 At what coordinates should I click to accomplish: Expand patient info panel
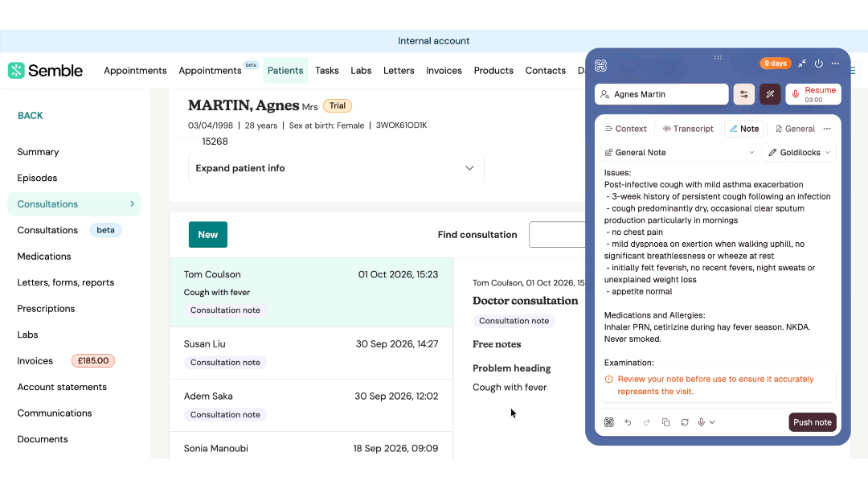336,168
